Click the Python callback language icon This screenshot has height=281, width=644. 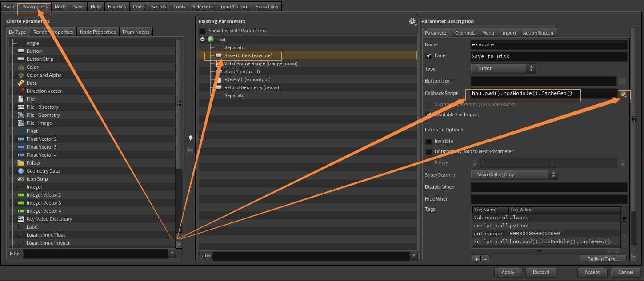tap(624, 94)
